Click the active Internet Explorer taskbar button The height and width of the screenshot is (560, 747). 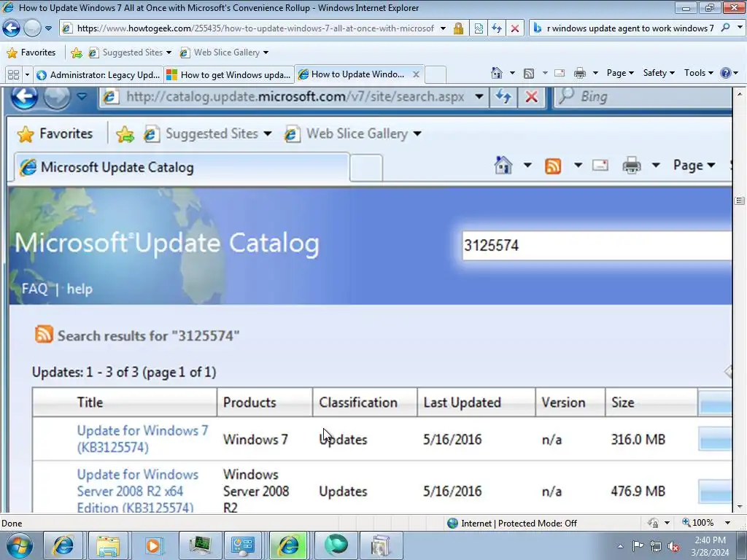(289, 545)
